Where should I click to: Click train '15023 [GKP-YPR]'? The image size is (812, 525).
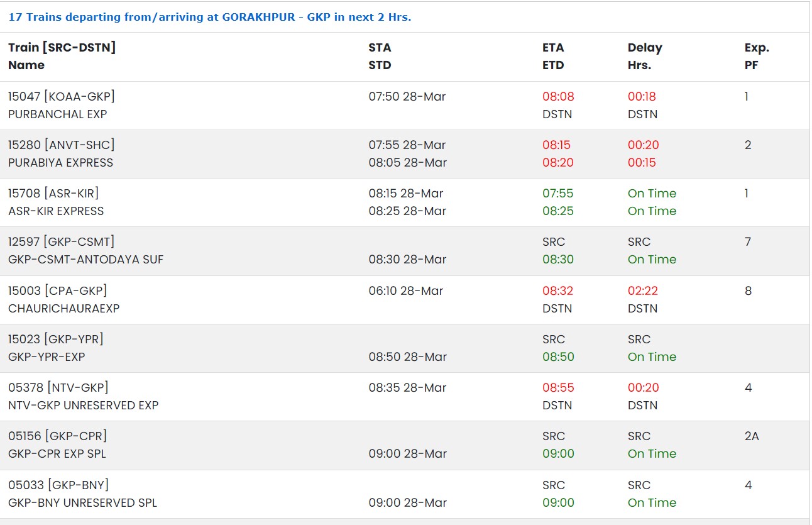(56, 340)
